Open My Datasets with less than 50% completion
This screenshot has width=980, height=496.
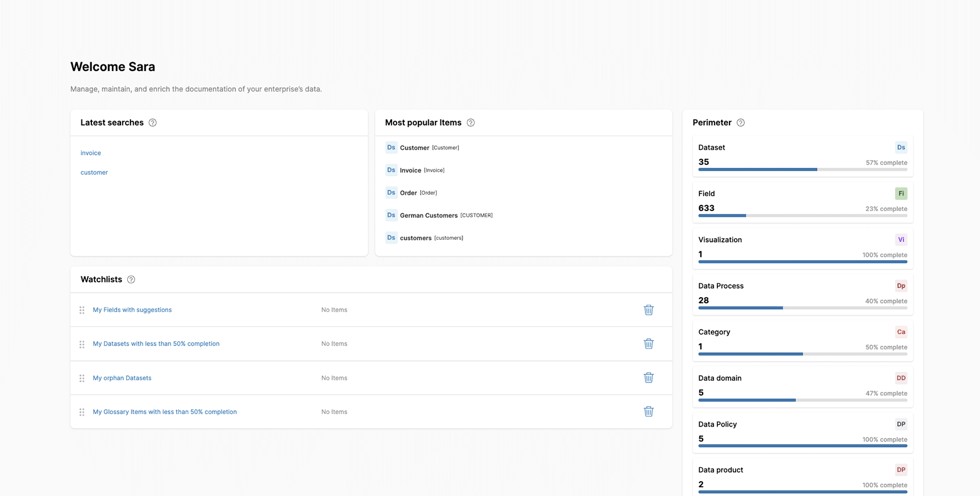click(156, 343)
